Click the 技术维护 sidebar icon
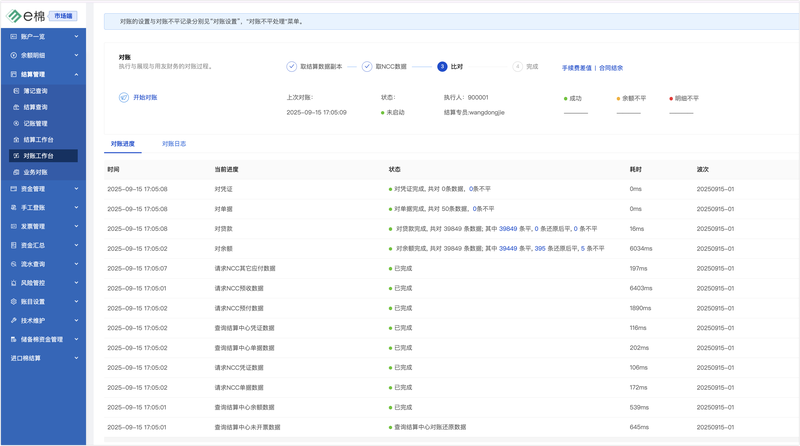Viewport: 800px width, 446px height. coord(13,321)
